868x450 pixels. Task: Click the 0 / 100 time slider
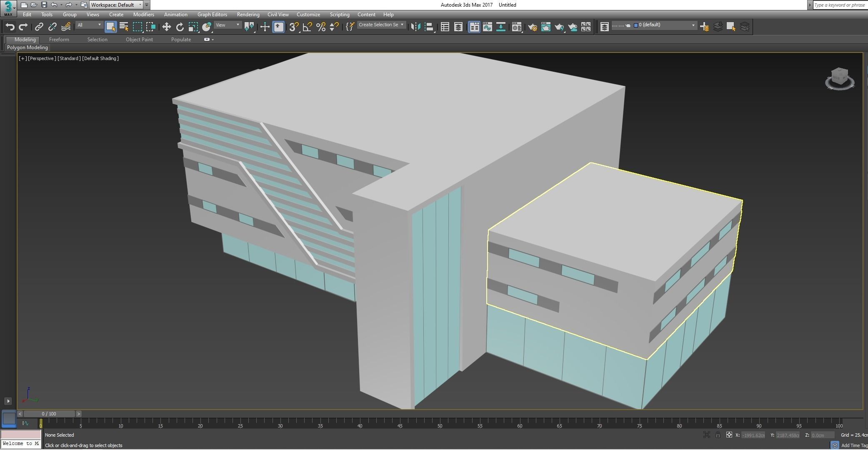pyautogui.click(x=49, y=414)
